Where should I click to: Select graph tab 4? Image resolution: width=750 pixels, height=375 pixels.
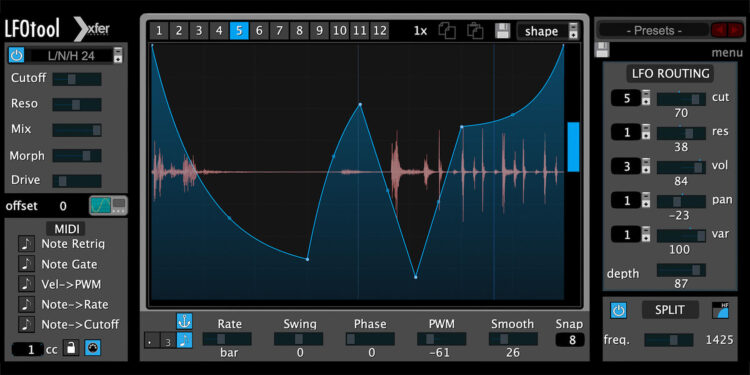(219, 31)
